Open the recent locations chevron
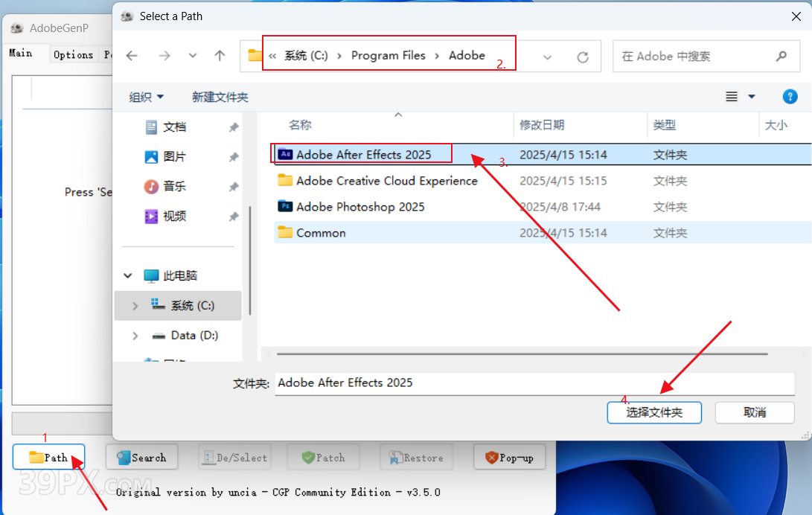Screen dimensions: 812x515 click(x=193, y=56)
